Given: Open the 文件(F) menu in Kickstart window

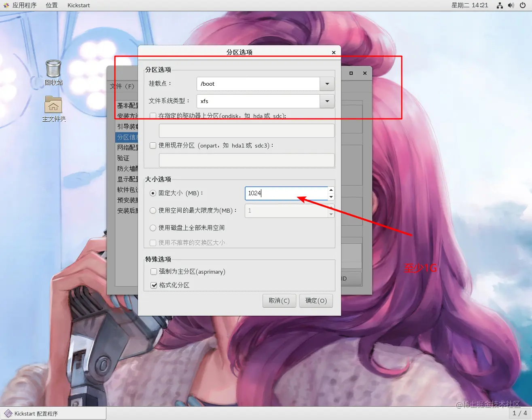Looking at the screenshot, I should pos(122,86).
